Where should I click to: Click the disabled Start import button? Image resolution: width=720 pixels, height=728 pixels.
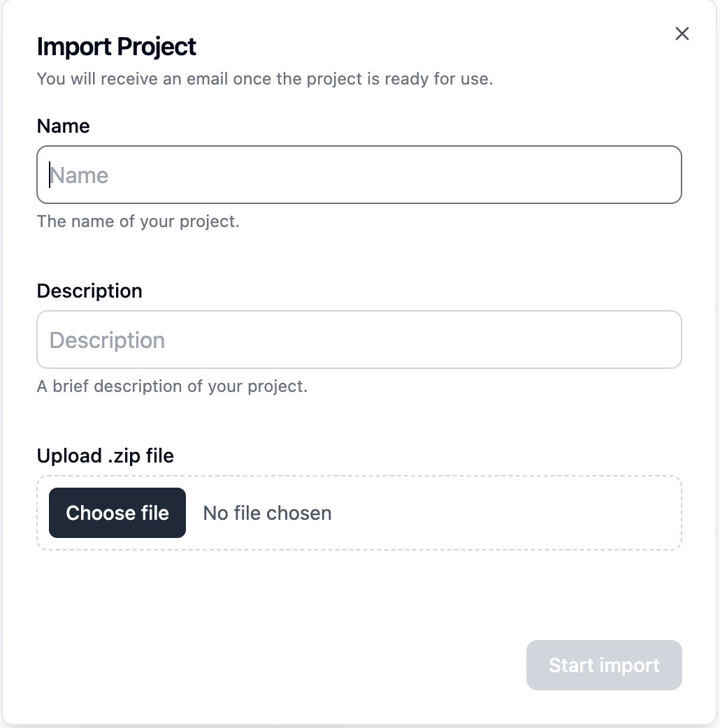pos(603,664)
